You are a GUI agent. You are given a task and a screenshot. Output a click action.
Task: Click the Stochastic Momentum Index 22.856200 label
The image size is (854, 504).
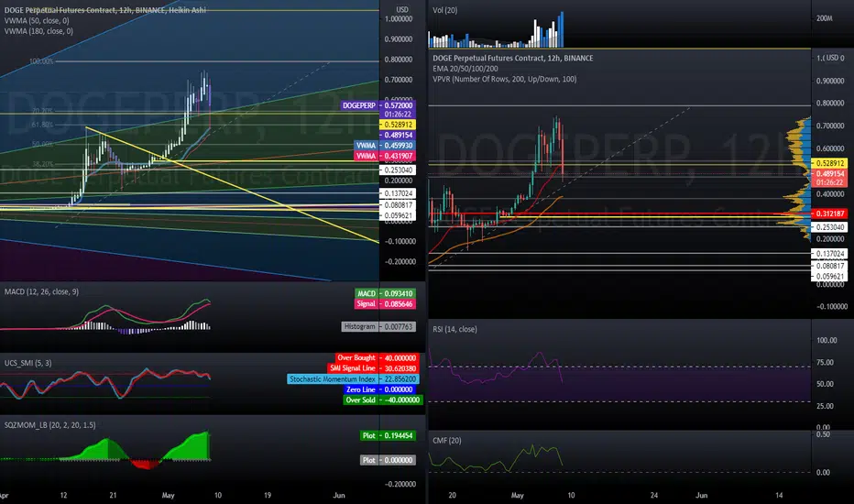(x=353, y=378)
